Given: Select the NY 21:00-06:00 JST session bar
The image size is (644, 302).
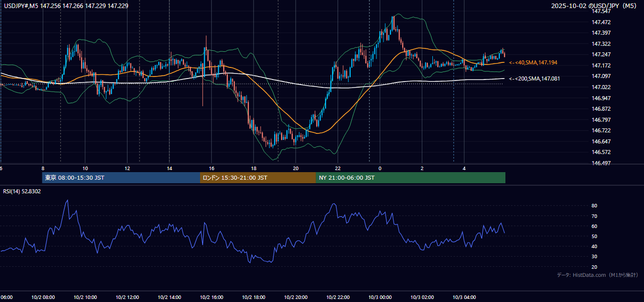Looking at the screenshot, I should tap(411, 178).
